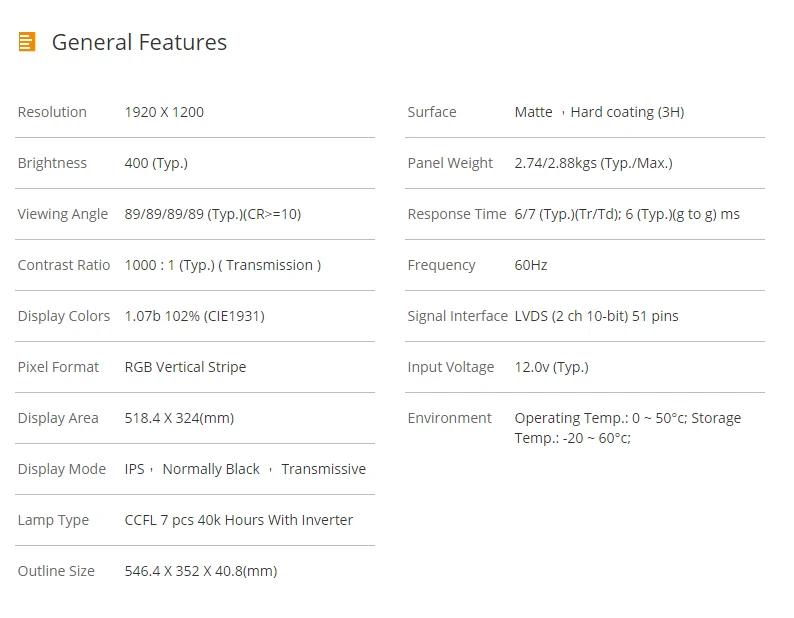Select the Contrast Ratio value text
This screenshot has width=794, height=618.
pos(223,265)
